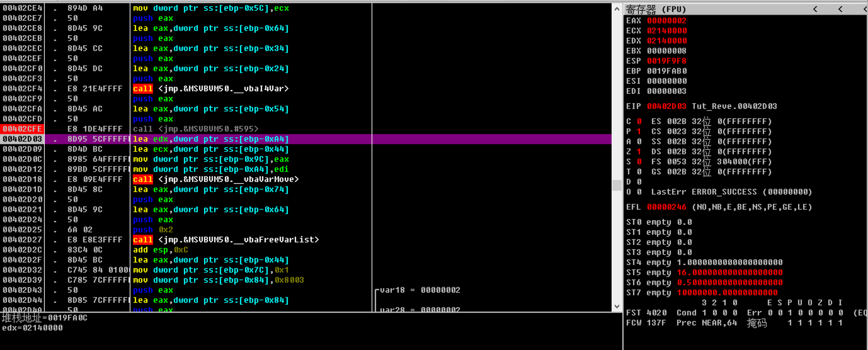
Task: Click the Z zero flag value
Action: click(639, 152)
